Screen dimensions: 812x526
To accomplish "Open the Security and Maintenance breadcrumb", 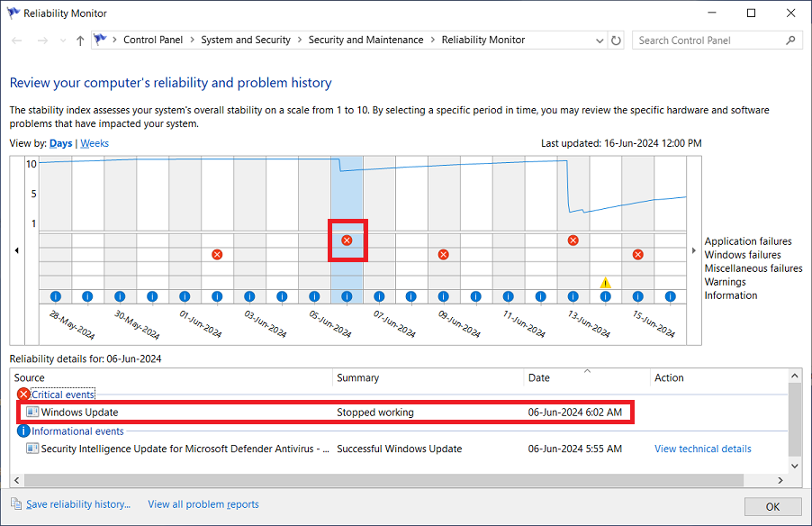I will click(x=366, y=40).
